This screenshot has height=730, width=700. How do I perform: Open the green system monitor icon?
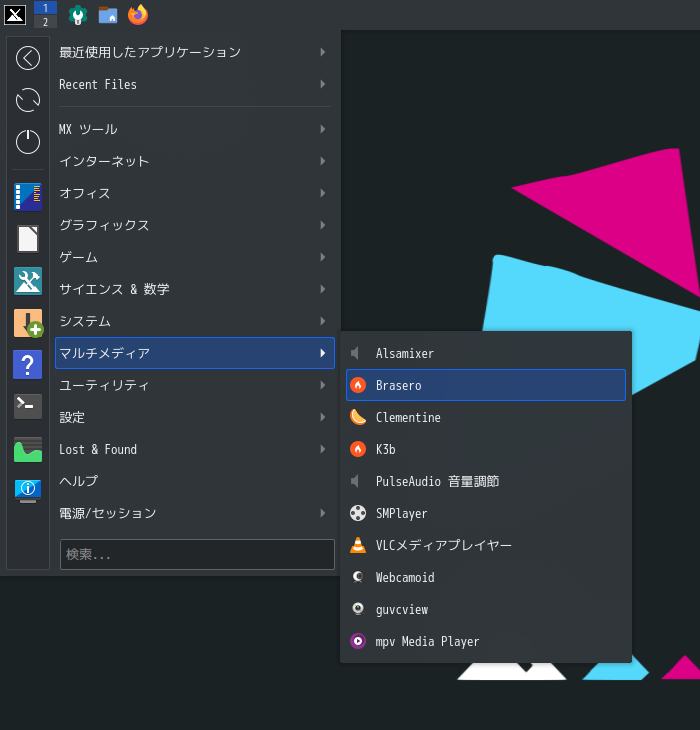pyautogui.click(x=28, y=450)
